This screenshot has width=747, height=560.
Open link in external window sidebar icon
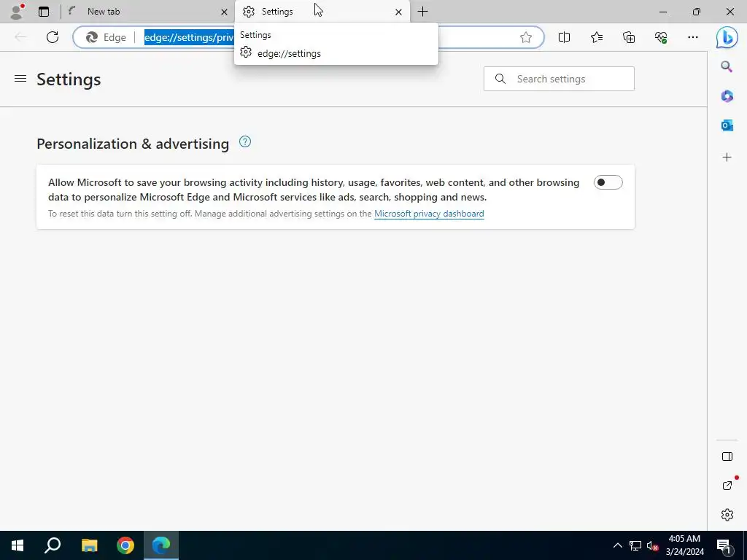tap(727, 486)
